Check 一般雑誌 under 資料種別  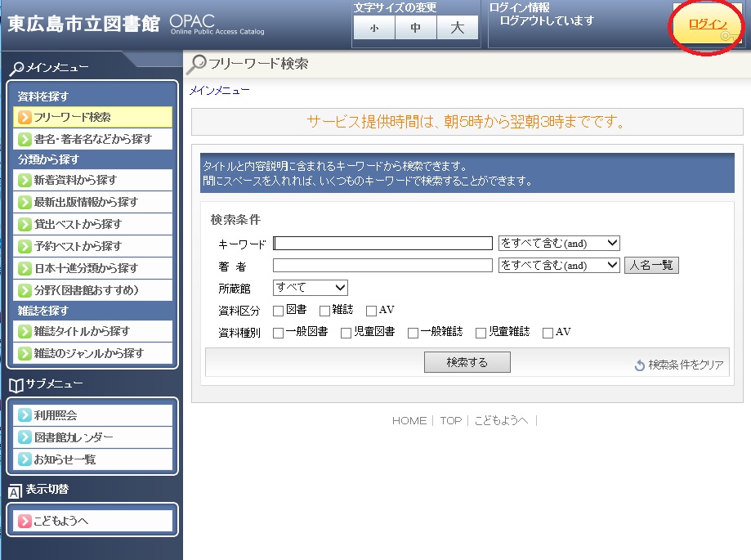[413, 333]
